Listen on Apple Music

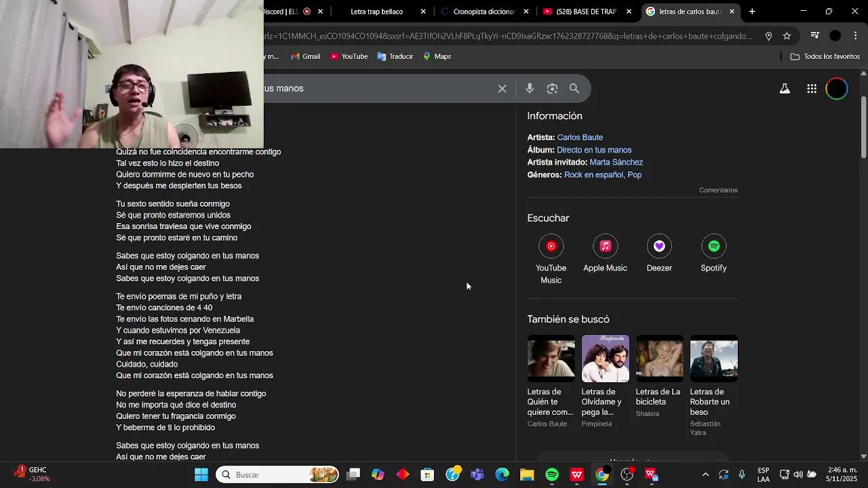[605, 253]
